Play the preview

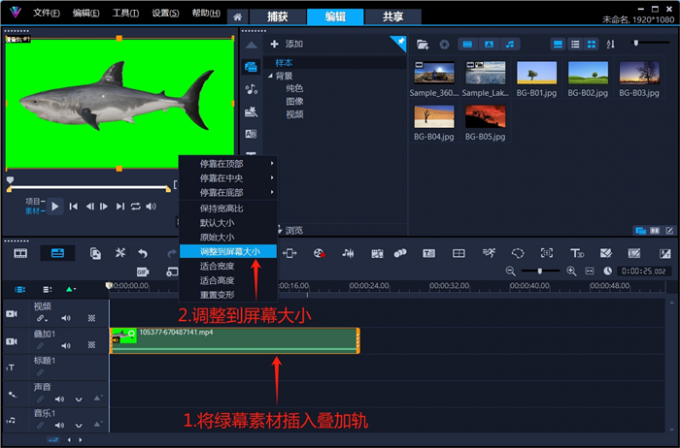pos(55,206)
